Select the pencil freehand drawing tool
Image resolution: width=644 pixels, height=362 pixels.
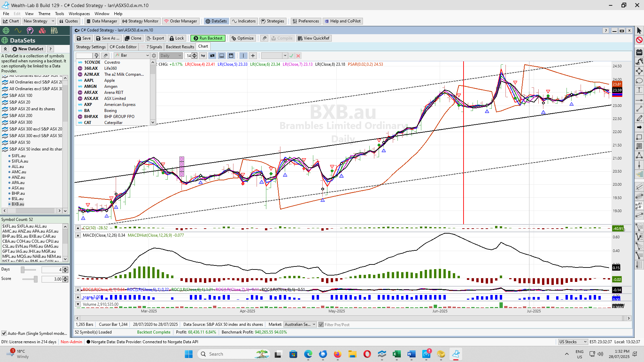639,118
